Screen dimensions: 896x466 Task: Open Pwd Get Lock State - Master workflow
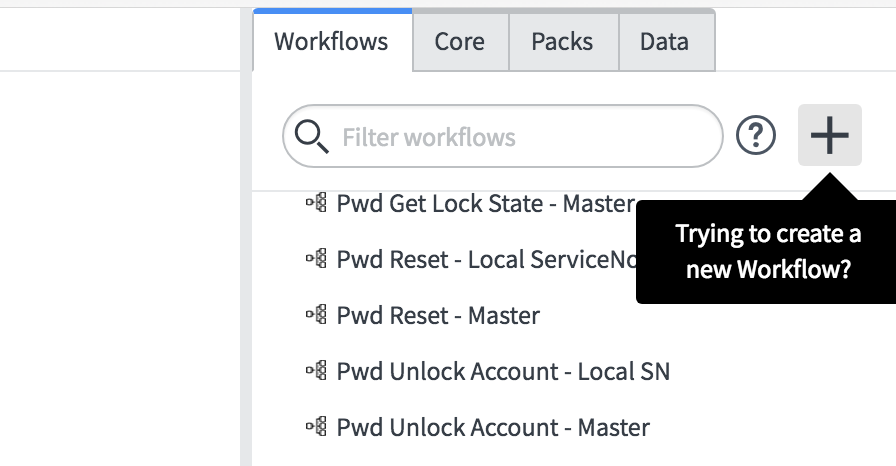tap(486, 204)
